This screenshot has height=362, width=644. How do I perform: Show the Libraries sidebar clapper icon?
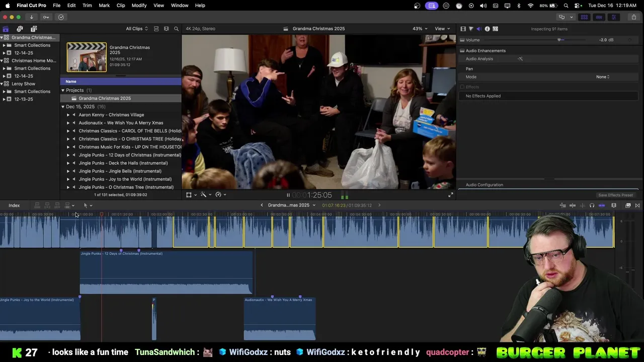coord(6,29)
